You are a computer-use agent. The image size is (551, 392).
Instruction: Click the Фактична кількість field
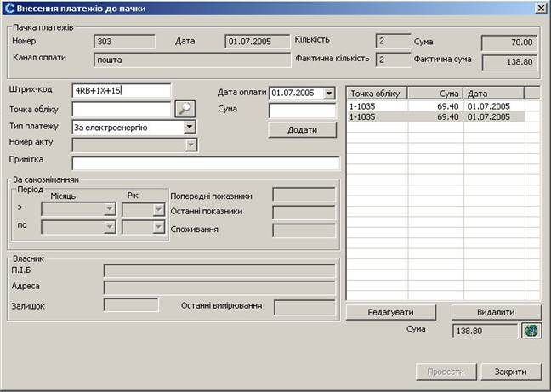393,60
